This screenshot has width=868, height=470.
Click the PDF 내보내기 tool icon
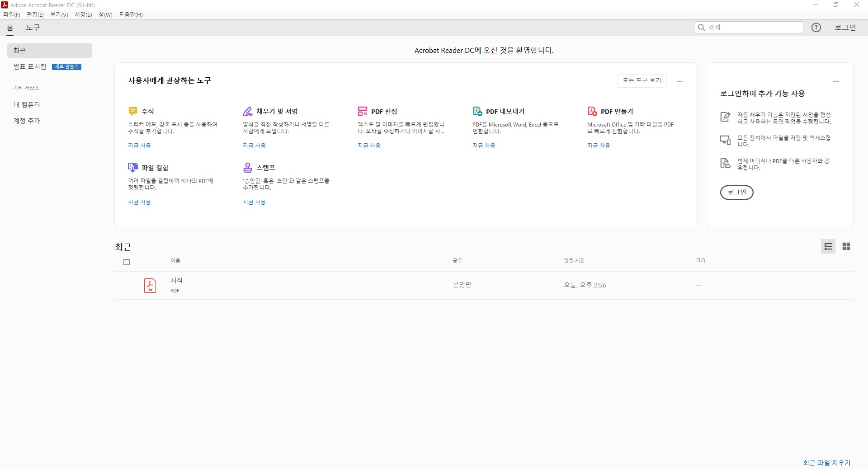[x=477, y=111]
